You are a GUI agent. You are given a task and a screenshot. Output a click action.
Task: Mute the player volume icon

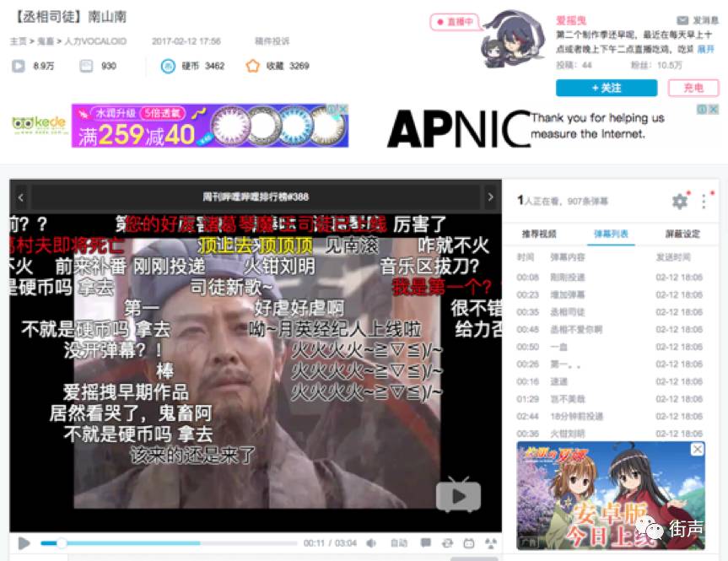(x=371, y=543)
